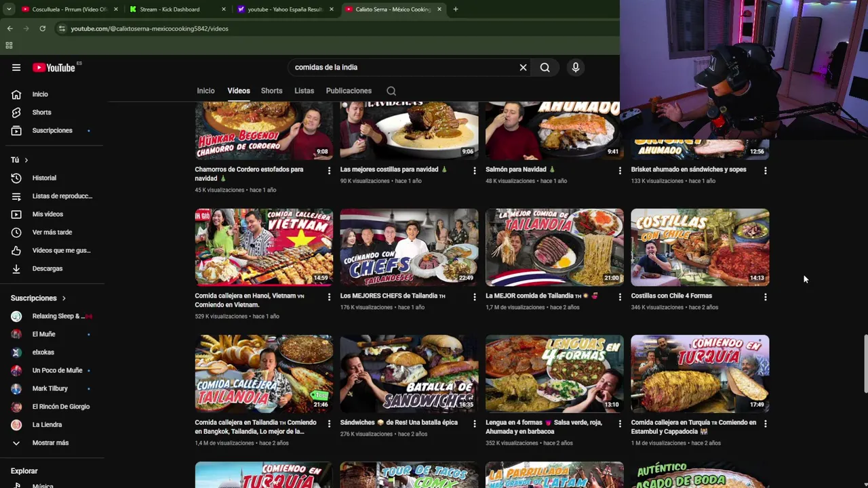868x488 pixels.
Task: Play Comida callejera Vietnam thumbnail
Action: click(264, 247)
